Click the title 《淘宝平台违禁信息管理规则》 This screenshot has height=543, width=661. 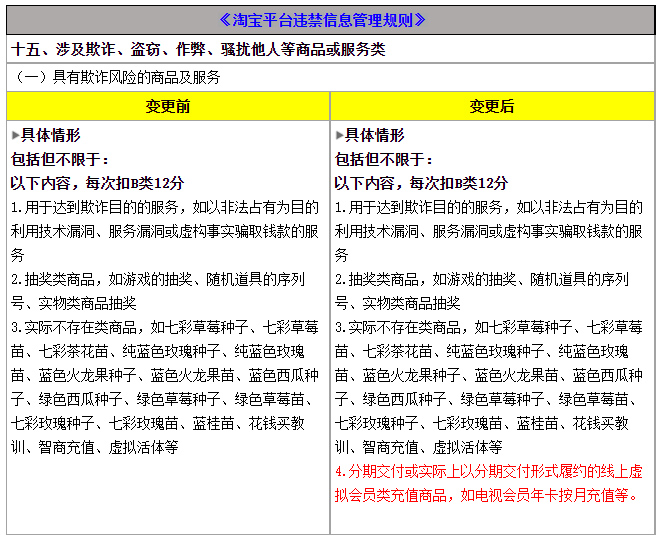point(322,20)
